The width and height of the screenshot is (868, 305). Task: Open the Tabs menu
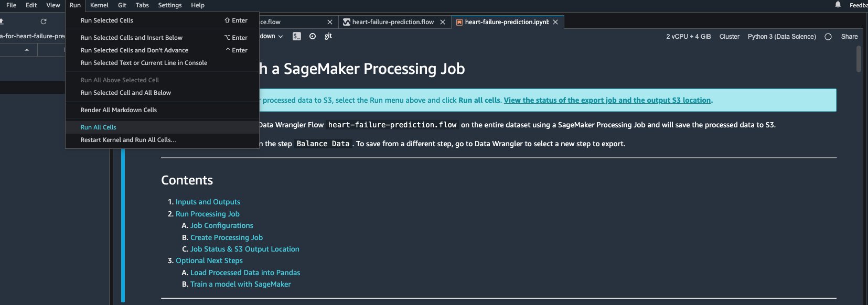(142, 5)
